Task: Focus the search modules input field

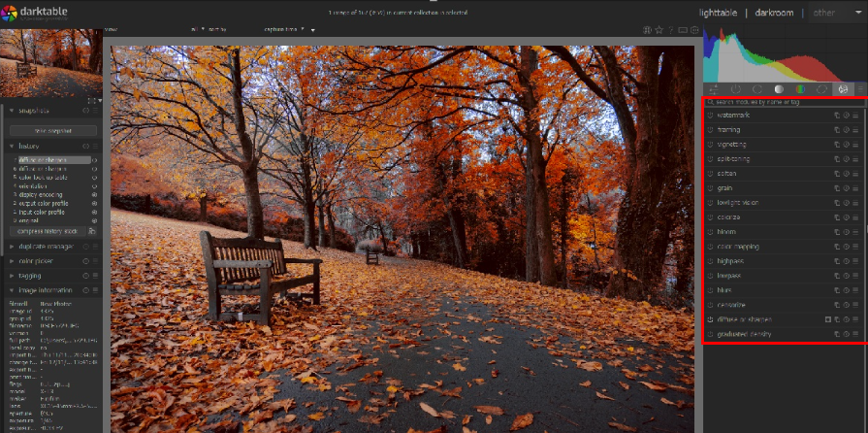Action: click(781, 101)
